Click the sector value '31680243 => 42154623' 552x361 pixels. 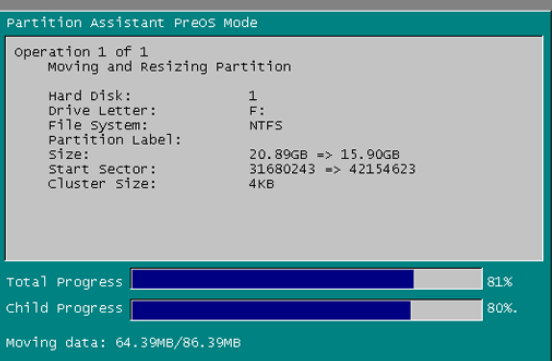(332, 169)
